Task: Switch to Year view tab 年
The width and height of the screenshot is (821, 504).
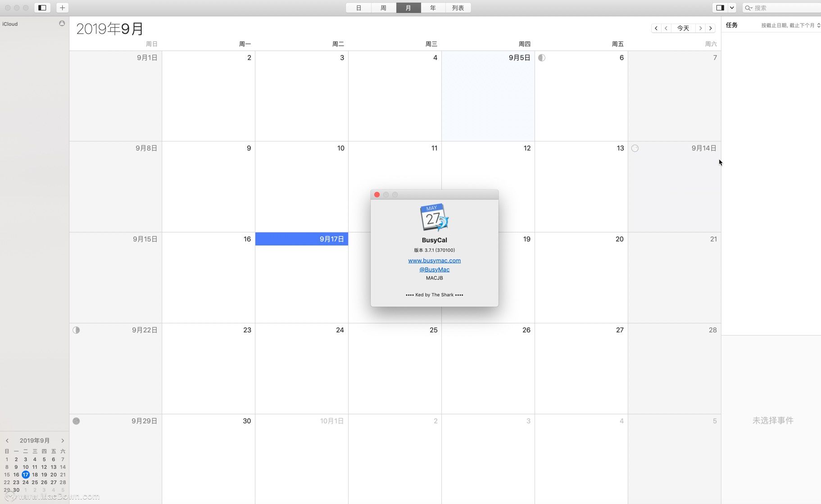Action: (x=433, y=8)
